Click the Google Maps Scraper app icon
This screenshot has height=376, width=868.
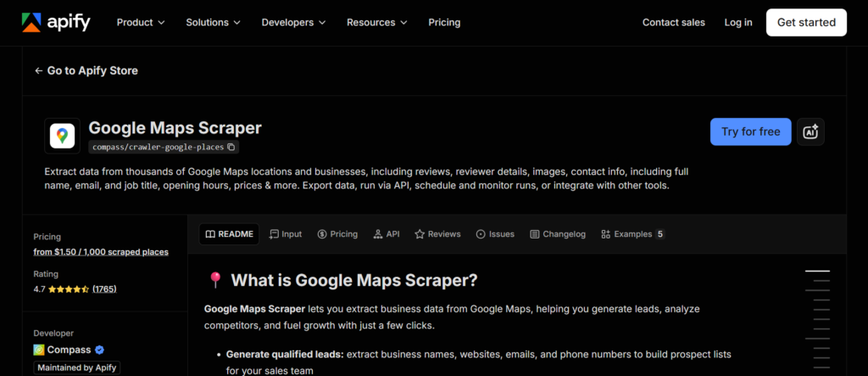[62, 136]
